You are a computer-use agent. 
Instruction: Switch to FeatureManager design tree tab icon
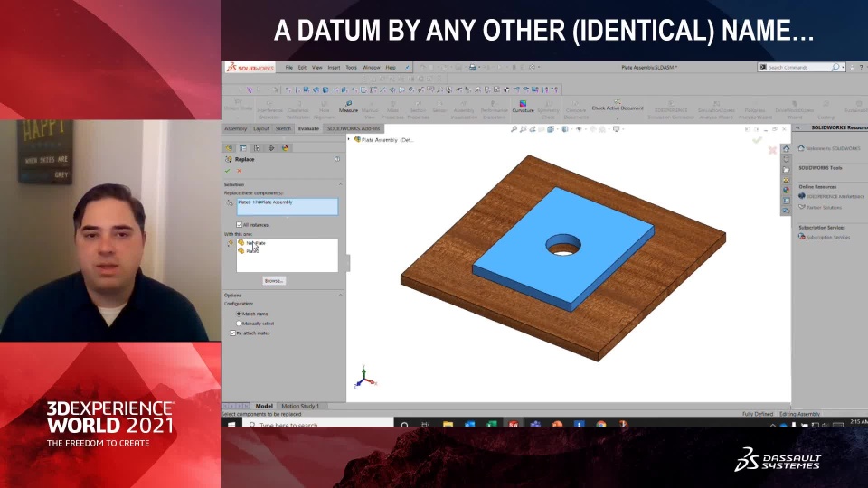tap(229, 147)
